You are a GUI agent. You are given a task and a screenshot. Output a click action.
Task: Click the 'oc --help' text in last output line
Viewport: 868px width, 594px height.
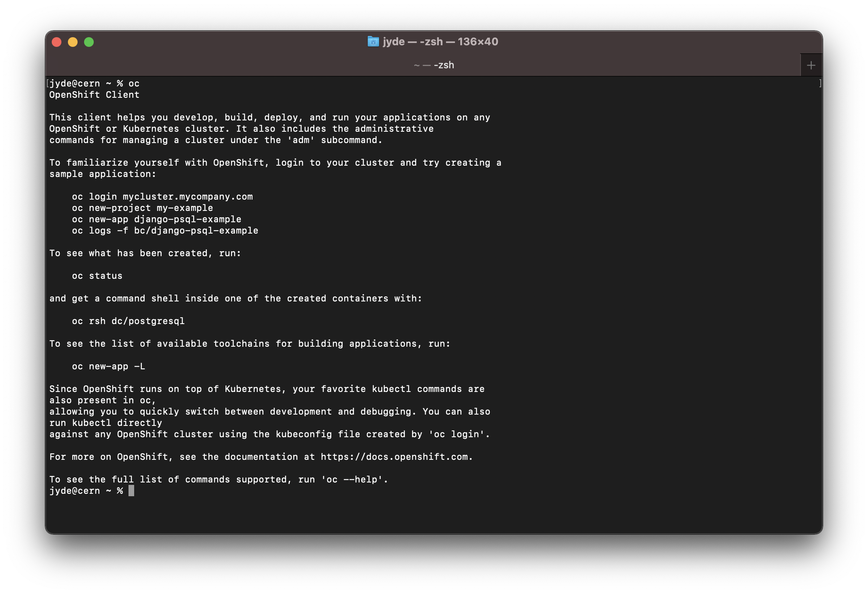click(352, 480)
